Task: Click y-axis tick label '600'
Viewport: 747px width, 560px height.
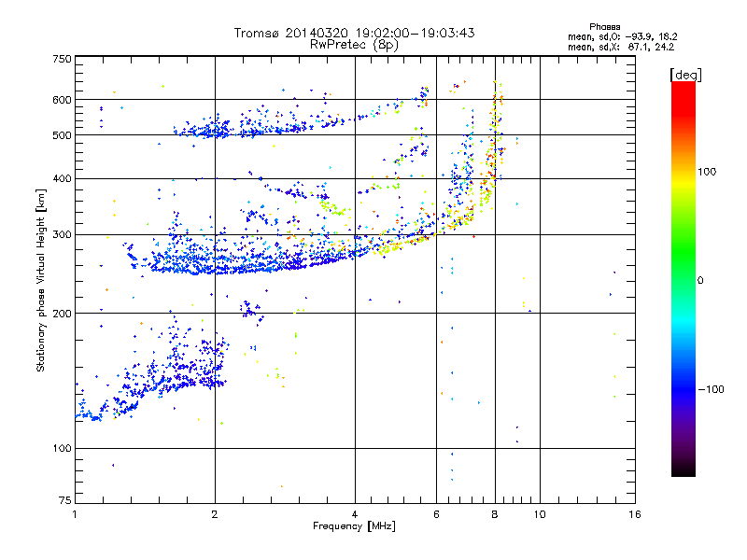Action: (62, 100)
